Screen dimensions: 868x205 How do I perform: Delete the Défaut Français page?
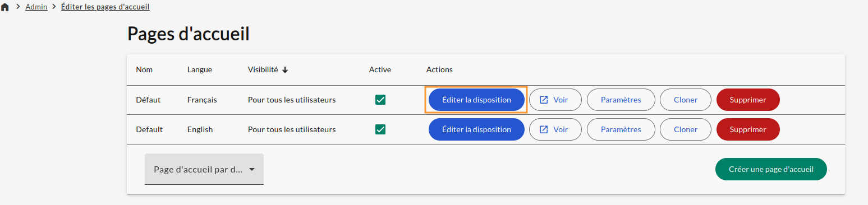tap(748, 100)
